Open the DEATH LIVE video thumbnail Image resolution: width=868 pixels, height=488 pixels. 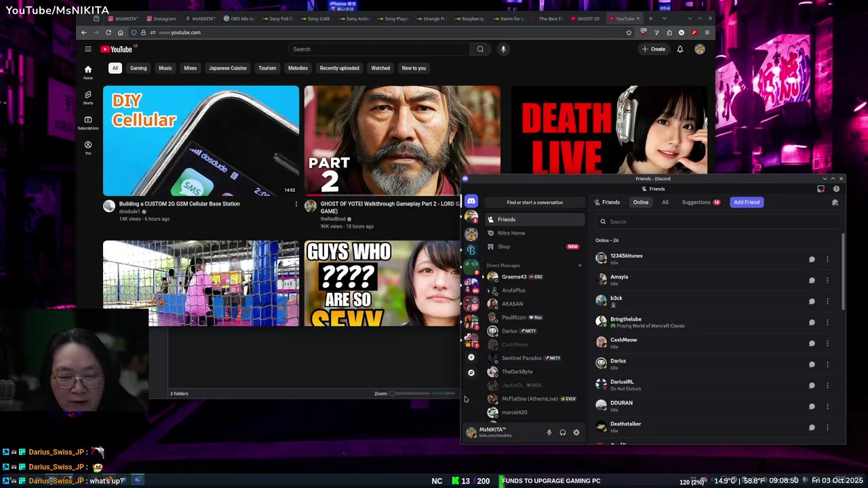tap(608, 130)
